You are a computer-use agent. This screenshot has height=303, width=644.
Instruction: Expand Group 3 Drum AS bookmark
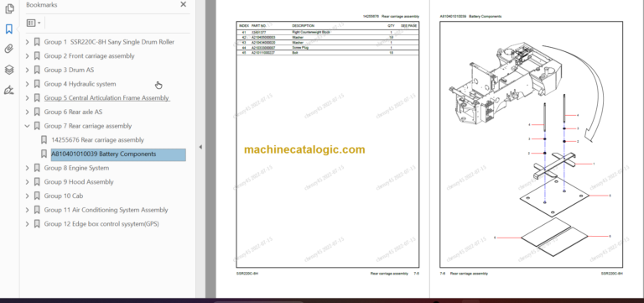point(27,70)
